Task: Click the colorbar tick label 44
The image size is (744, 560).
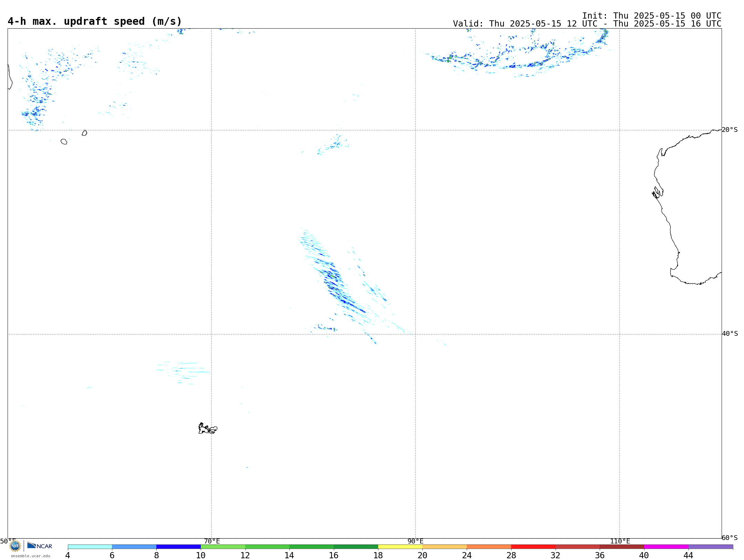Action: (689, 556)
